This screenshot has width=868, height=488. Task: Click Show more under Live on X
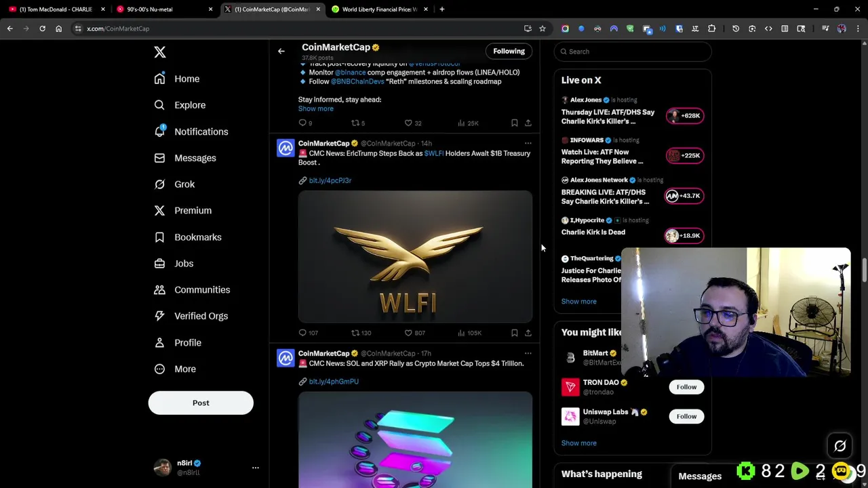tap(578, 302)
